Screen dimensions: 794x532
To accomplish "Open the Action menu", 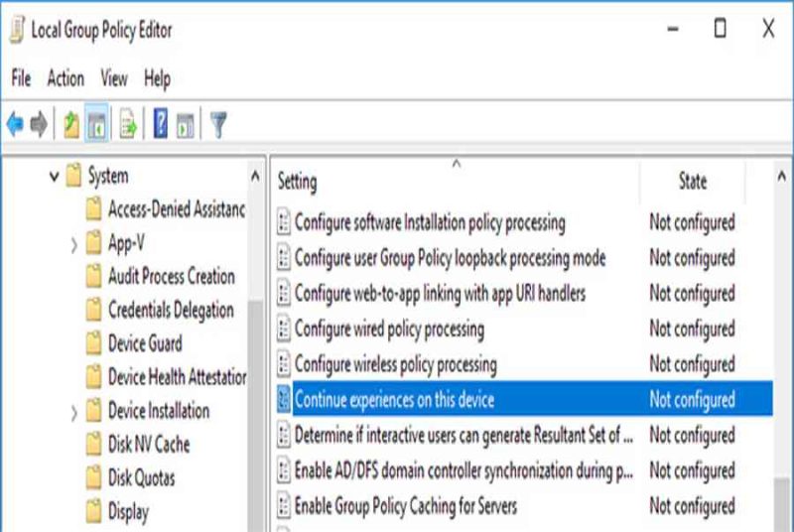I will (66, 78).
